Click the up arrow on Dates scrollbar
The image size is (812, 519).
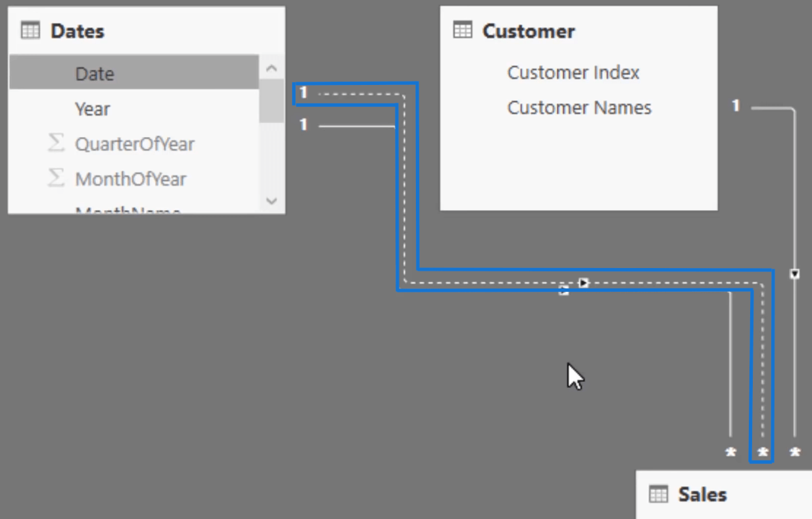coord(272,67)
